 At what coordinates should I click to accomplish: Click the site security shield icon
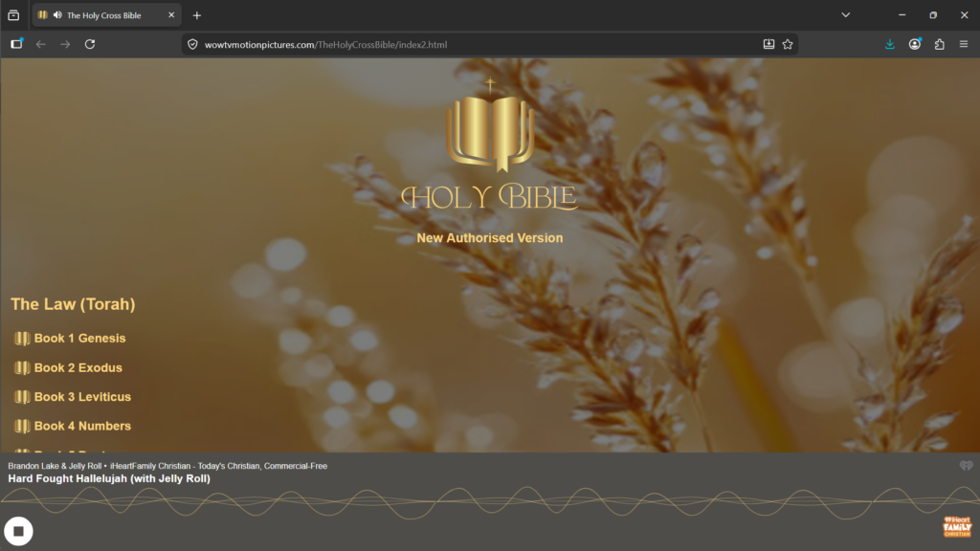(192, 44)
